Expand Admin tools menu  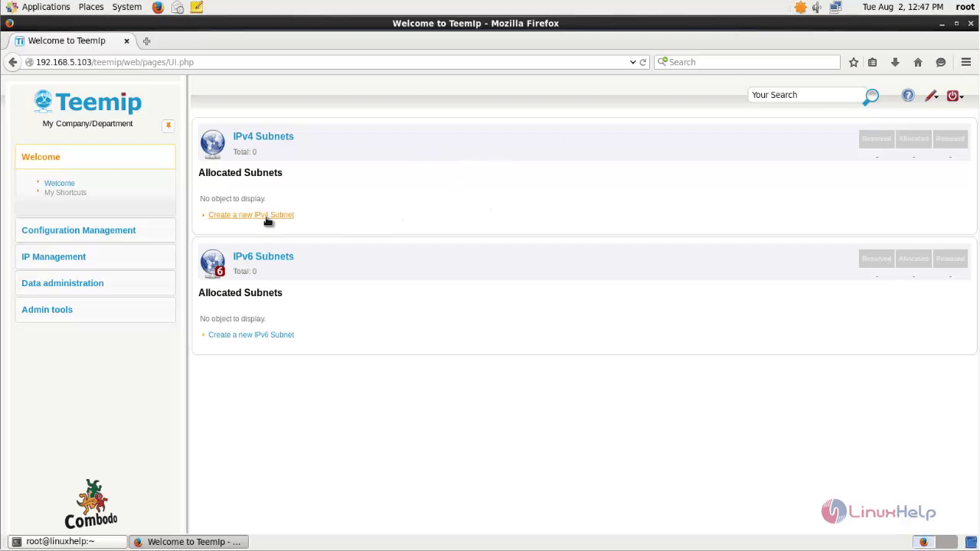click(95, 310)
